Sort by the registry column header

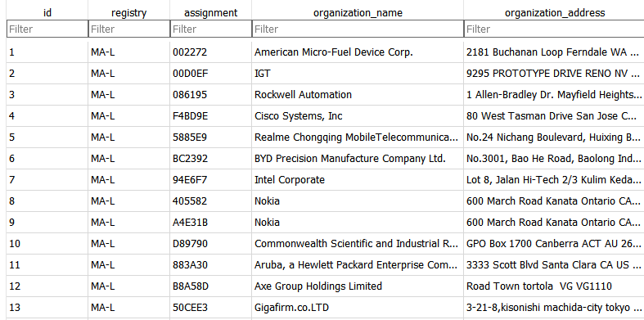point(129,12)
